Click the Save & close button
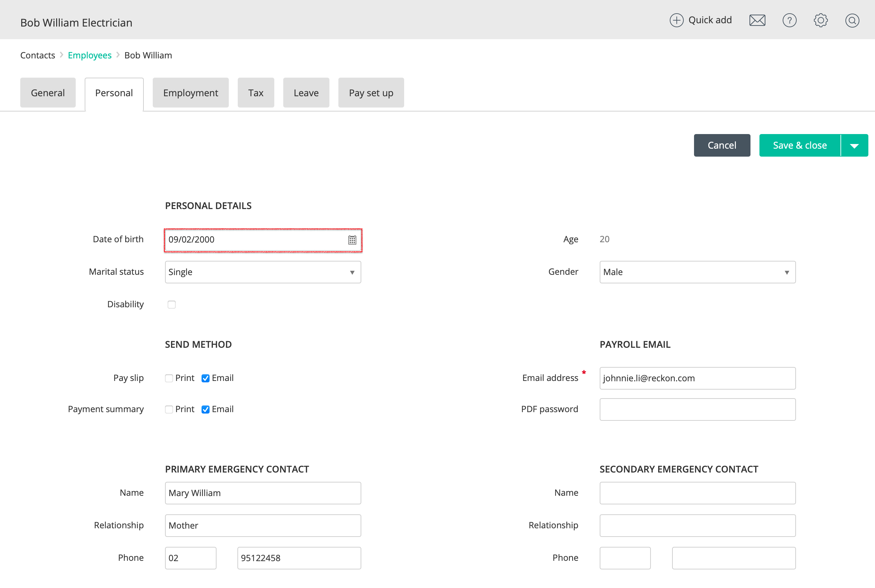 [x=800, y=145]
